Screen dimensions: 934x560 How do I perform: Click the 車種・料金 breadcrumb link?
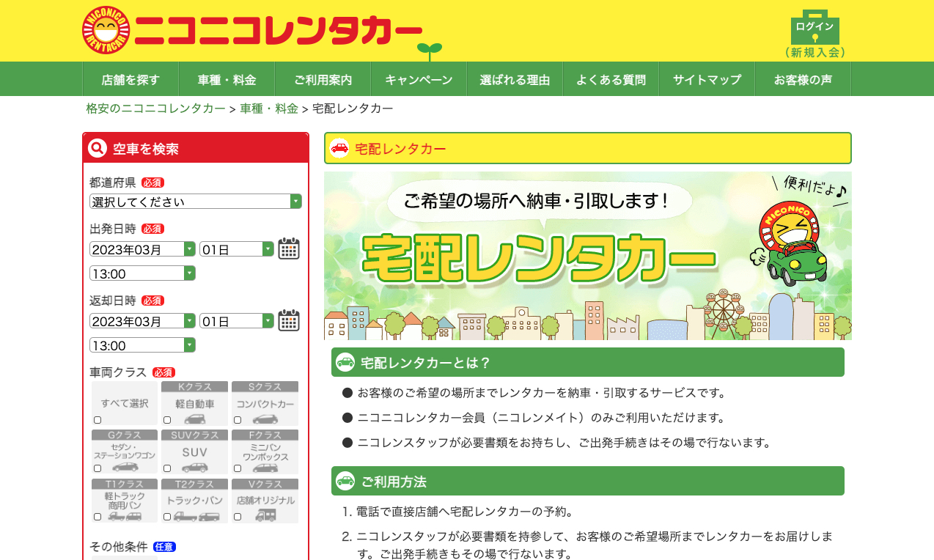tap(269, 108)
